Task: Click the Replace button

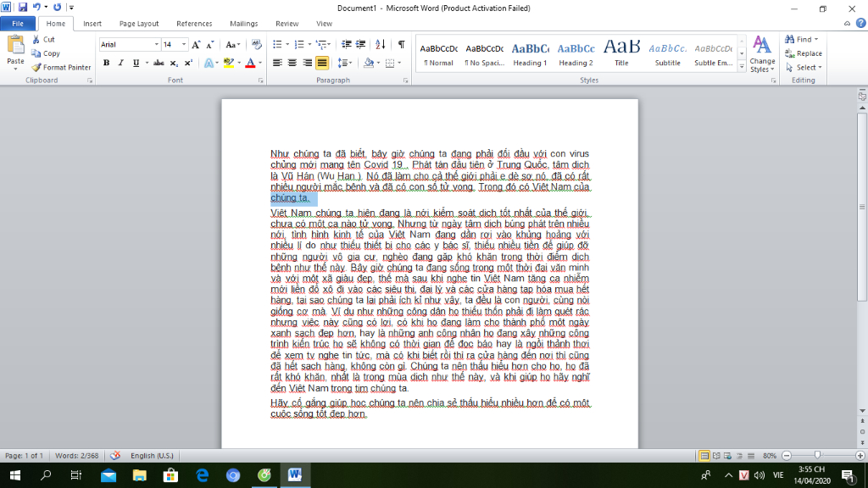Action: pyautogui.click(x=804, y=53)
